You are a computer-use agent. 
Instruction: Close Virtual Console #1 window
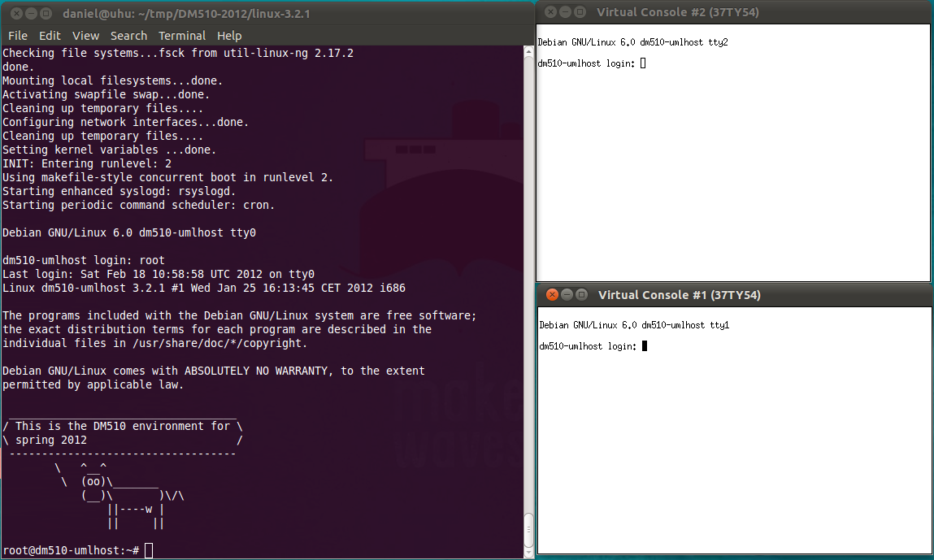pos(552,294)
